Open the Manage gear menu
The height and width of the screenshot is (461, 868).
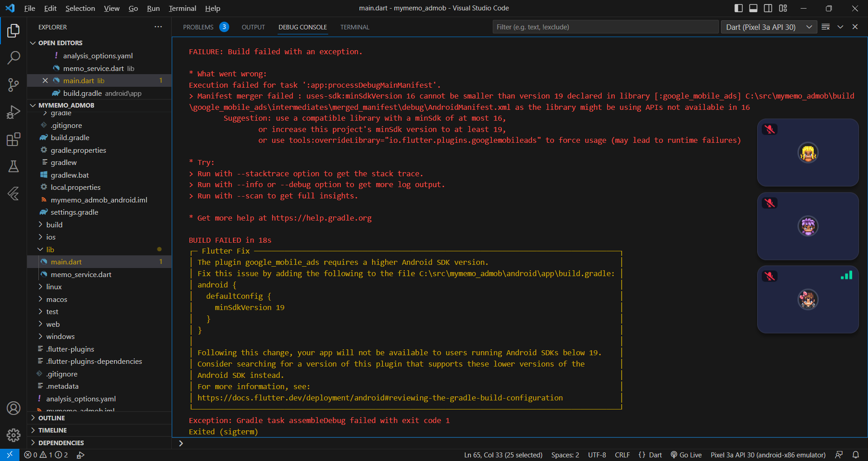(x=14, y=435)
